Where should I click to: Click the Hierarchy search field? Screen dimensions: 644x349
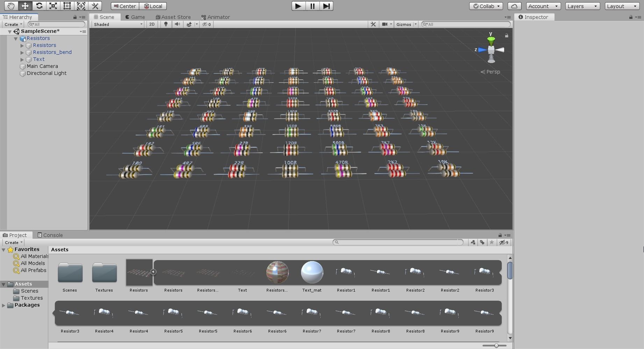[x=56, y=24]
